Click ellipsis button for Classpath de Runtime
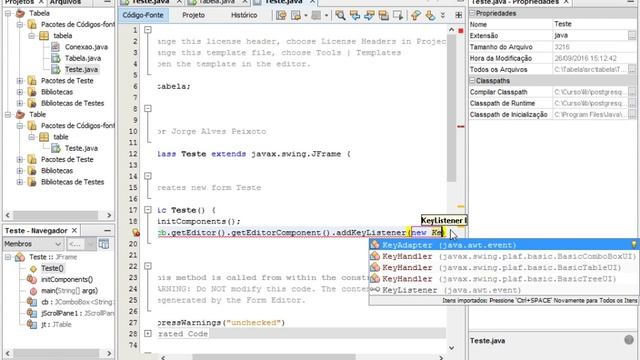640x360 pixels. 632,104
